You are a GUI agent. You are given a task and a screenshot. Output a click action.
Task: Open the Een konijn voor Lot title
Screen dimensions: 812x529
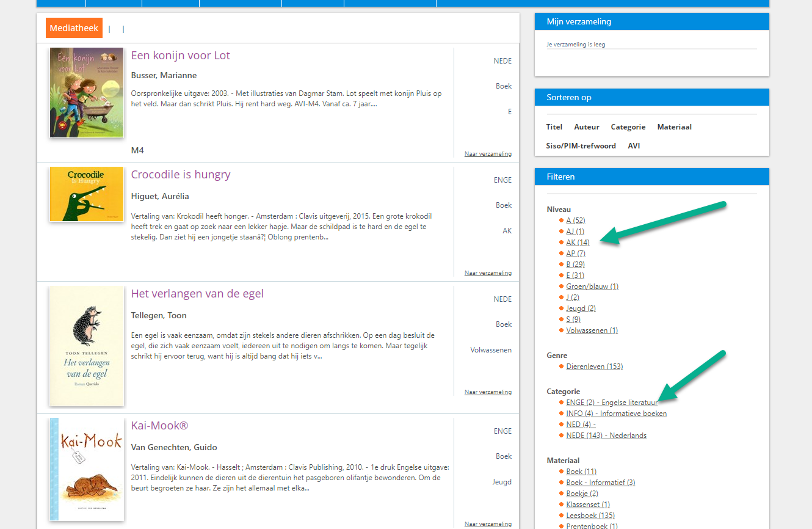coord(180,56)
